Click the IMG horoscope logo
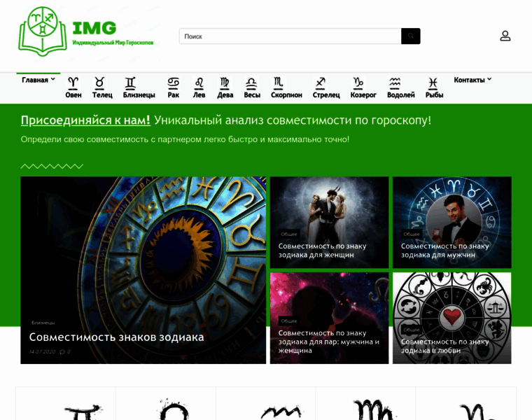The width and height of the screenshot is (532, 420). pyautogui.click(x=86, y=31)
